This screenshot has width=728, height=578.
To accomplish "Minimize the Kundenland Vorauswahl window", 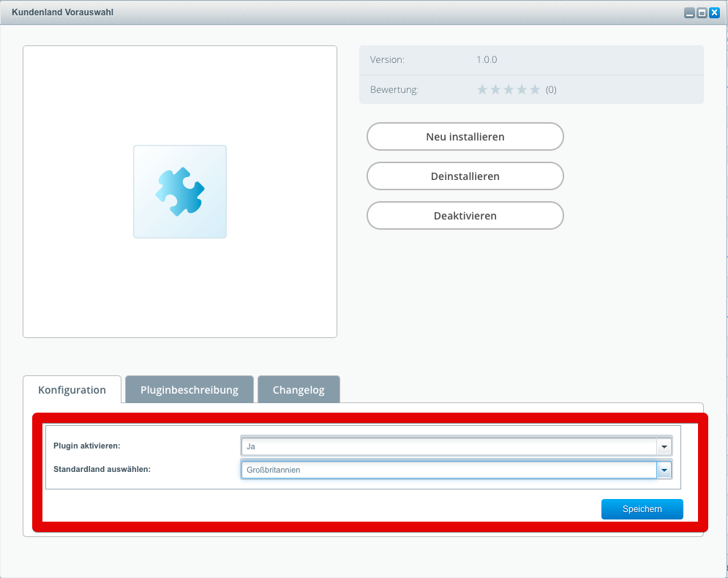I will (x=690, y=13).
